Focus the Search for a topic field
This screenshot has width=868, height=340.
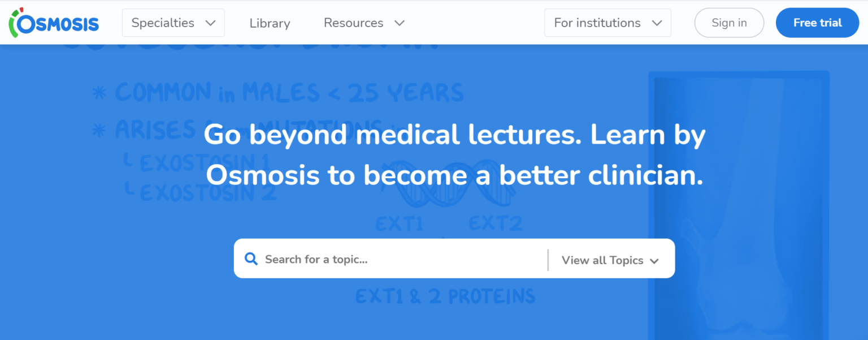[396, 259]
